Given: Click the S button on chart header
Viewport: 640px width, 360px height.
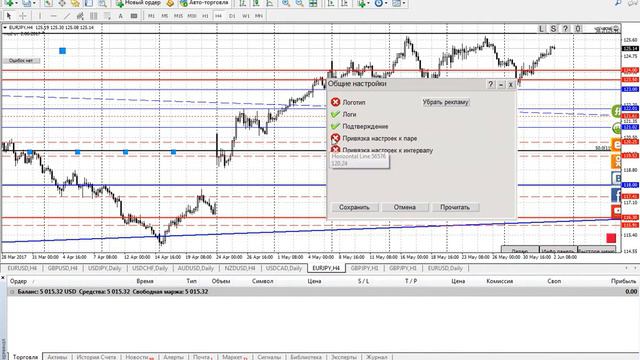Looking at the screenshot, I should (553, 29).
